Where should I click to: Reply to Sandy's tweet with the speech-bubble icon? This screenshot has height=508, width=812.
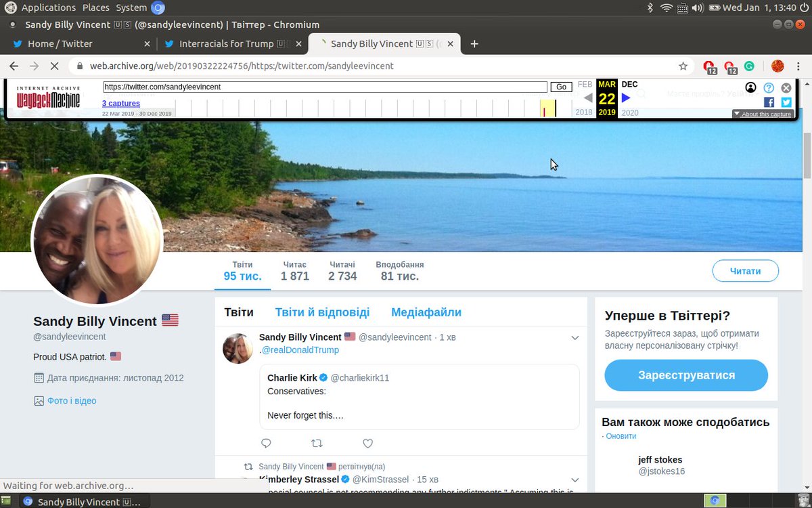click(x=266, y=443)
